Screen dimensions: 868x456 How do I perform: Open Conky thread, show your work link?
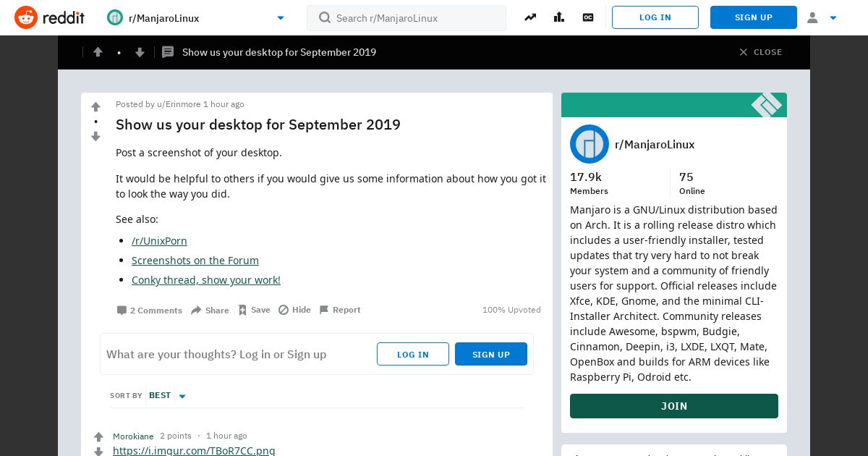[x=206, y=279]
